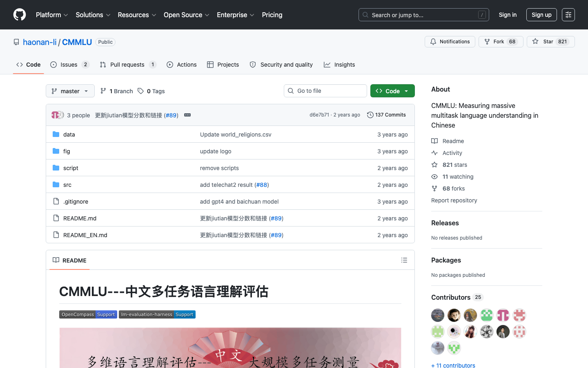Viewport: 588px width, 368px height.
Task: Open the Update world_religions.csv commit message
Action: (236, 135)
